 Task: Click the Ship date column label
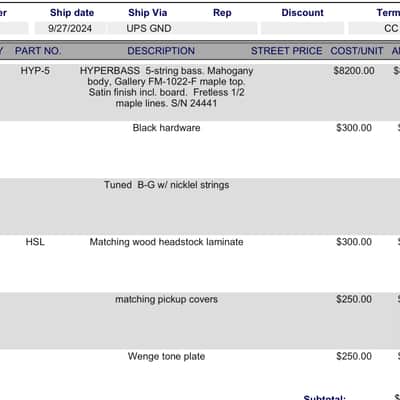click(x=72, y=13)
